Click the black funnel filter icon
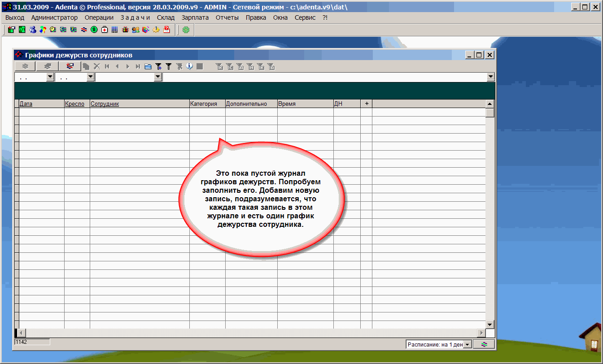Image resolution: width=603 pixels, height=364 pixels. (x=169, y=66)
